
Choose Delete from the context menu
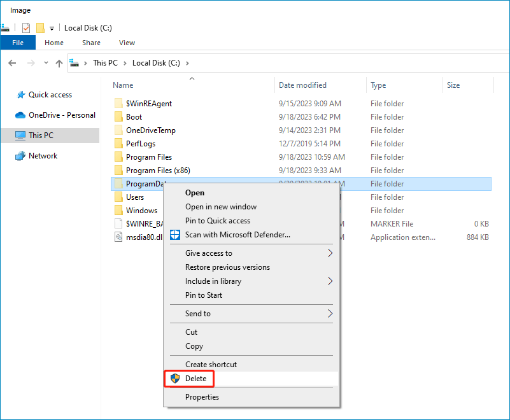pos(251,379)
